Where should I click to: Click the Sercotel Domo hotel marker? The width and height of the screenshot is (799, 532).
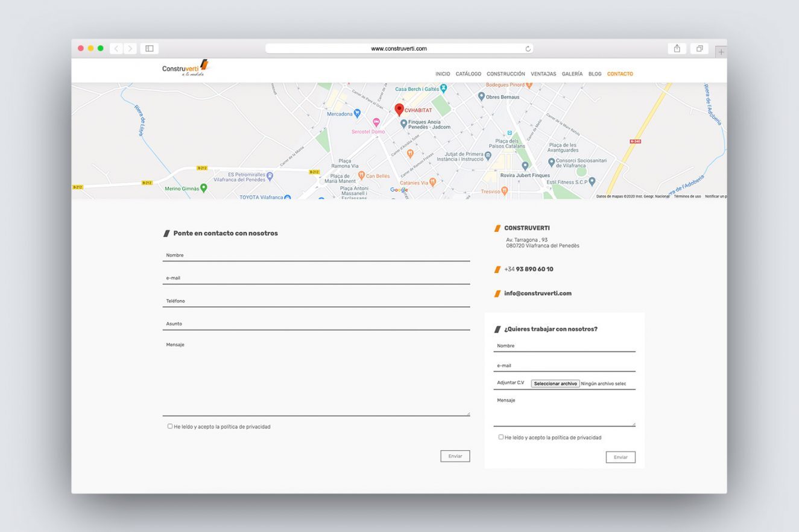377,122
